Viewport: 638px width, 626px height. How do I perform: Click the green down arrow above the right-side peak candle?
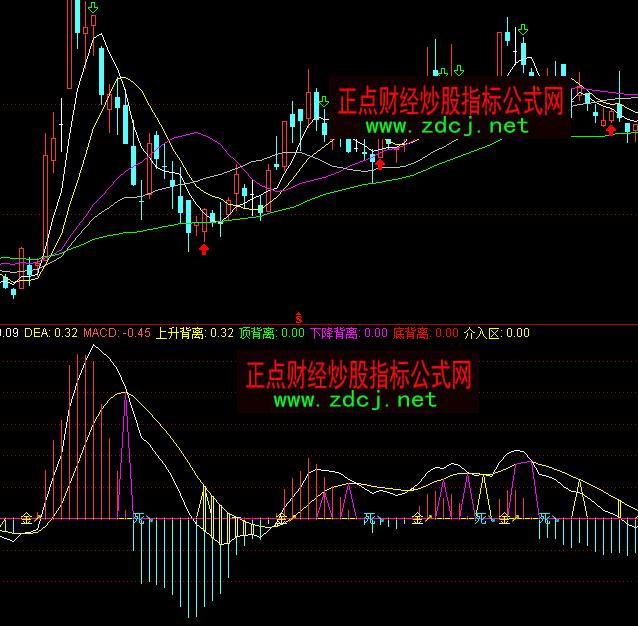click(x=521, y=27)
